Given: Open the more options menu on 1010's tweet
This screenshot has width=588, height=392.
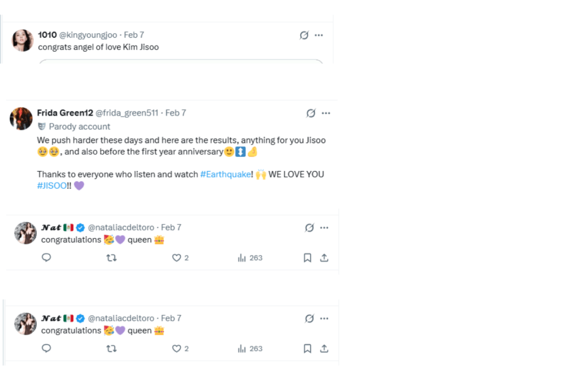Looking at the screenshot, I should coord(319,36).
